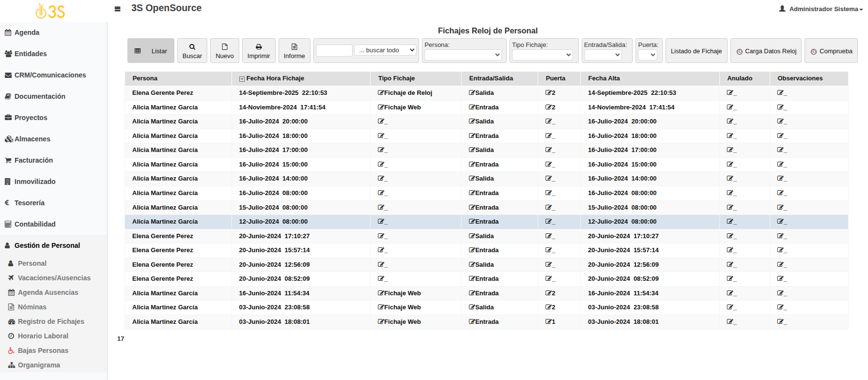
Task: Click the hamburger menu toggle icon
Action: tap(117, 9)
